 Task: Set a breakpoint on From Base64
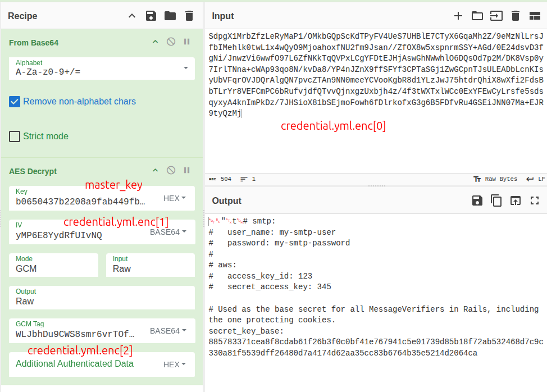[186, 42]
